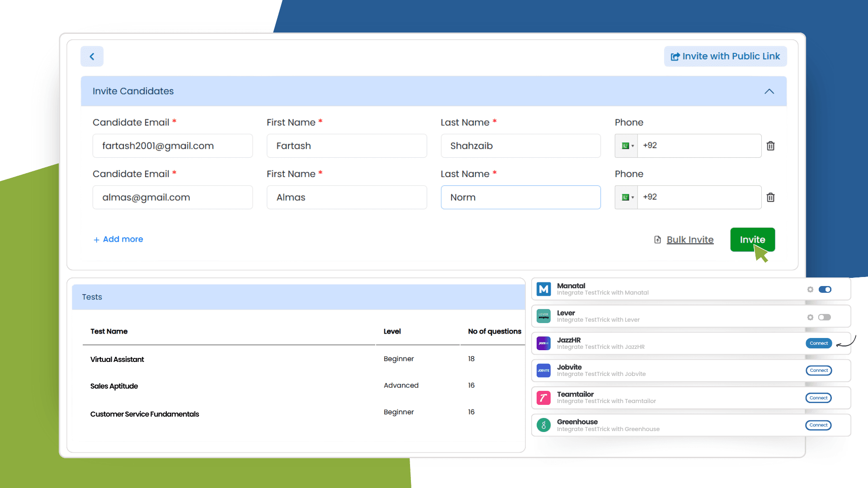Disable the Manatal integration toggle
Screen dimensions: 868x488
tap(825, 290)
